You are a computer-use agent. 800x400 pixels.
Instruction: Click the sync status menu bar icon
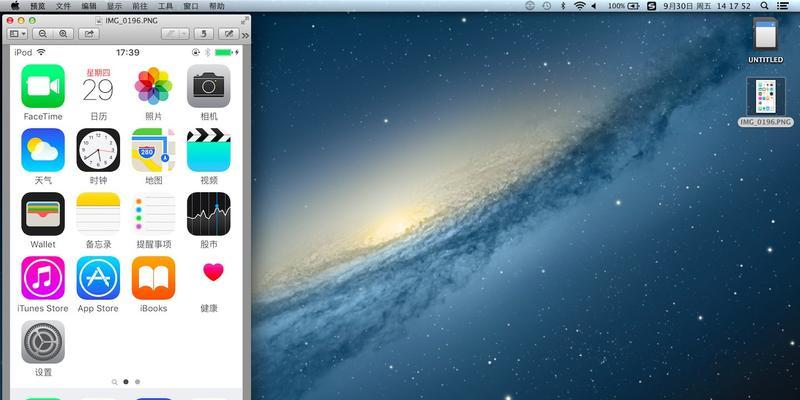[x=530, y=6]
